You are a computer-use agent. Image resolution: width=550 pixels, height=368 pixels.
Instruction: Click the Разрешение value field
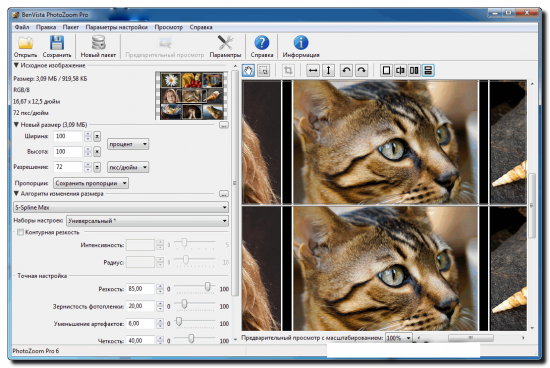point(68,167)
